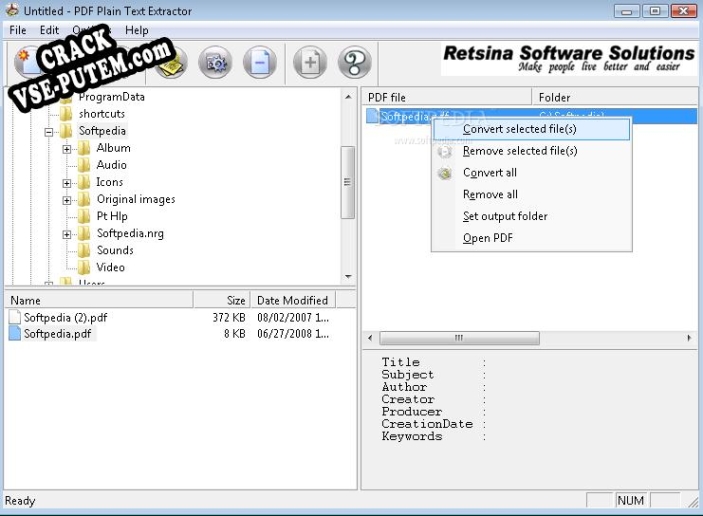Click the add file plus toolbar icon

coord(310,62)
